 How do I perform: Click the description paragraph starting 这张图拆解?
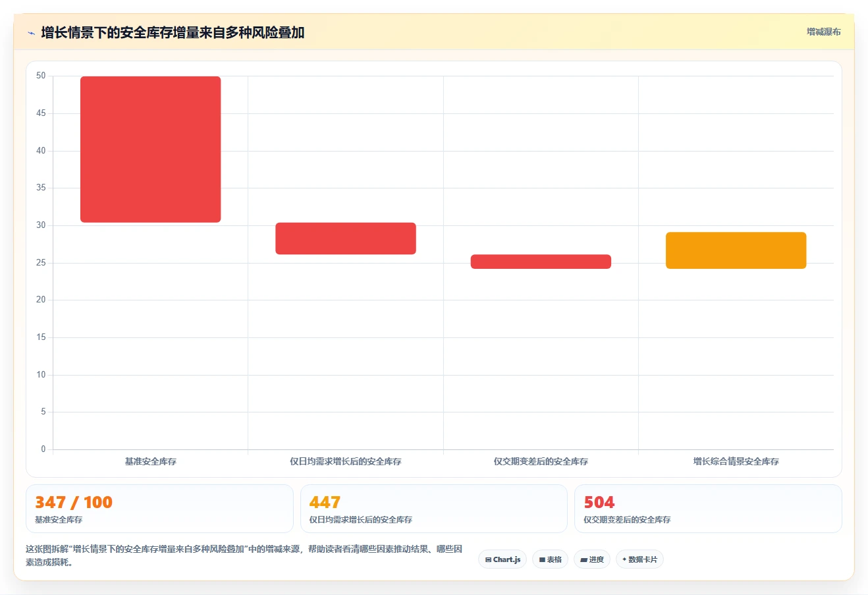pyautogui.click(x=244, y=555)
